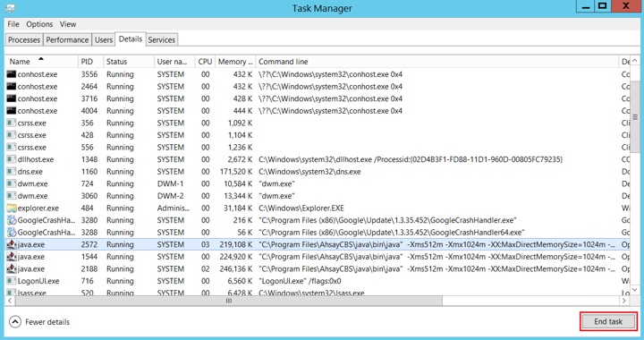
Task: Click the LogonUI.exe process icon
Action: point(11,281)
